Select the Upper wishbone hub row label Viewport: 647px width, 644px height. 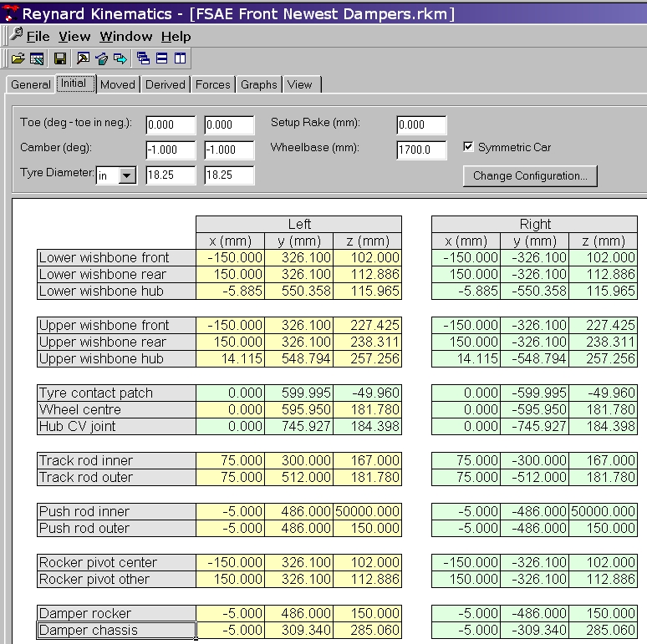pyautogui.click(x=116, y=358)
